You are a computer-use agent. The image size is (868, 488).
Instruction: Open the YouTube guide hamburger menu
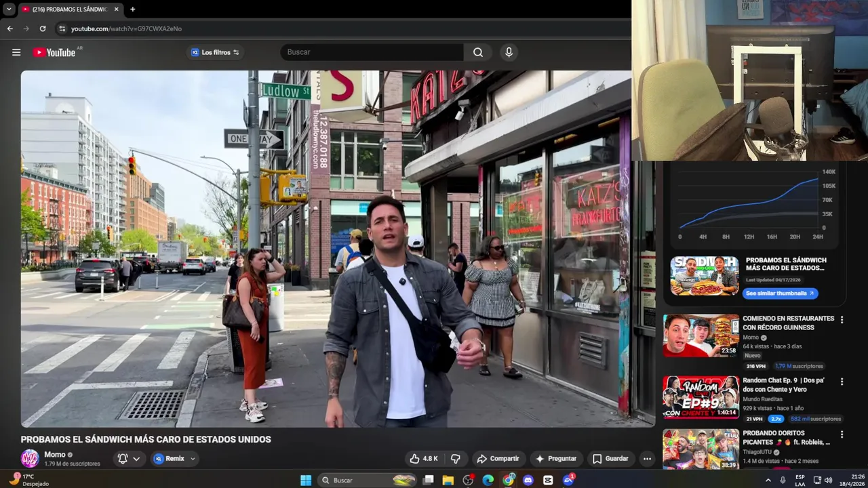coord(16,52)
